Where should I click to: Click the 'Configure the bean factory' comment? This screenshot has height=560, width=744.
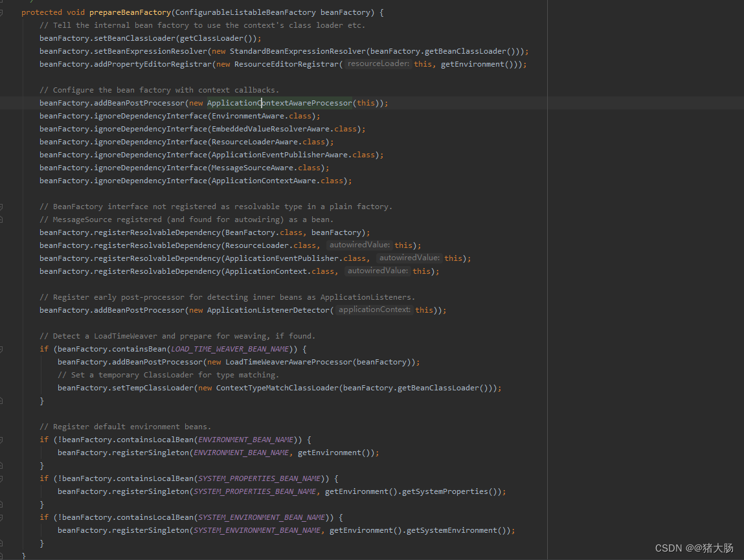[x=159, y=90]
